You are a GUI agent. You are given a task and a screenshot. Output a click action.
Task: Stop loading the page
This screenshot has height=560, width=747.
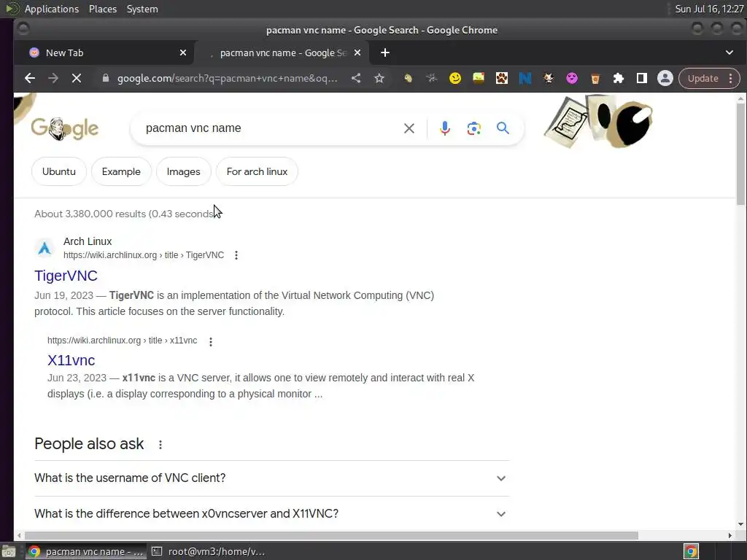pos(76,78)
